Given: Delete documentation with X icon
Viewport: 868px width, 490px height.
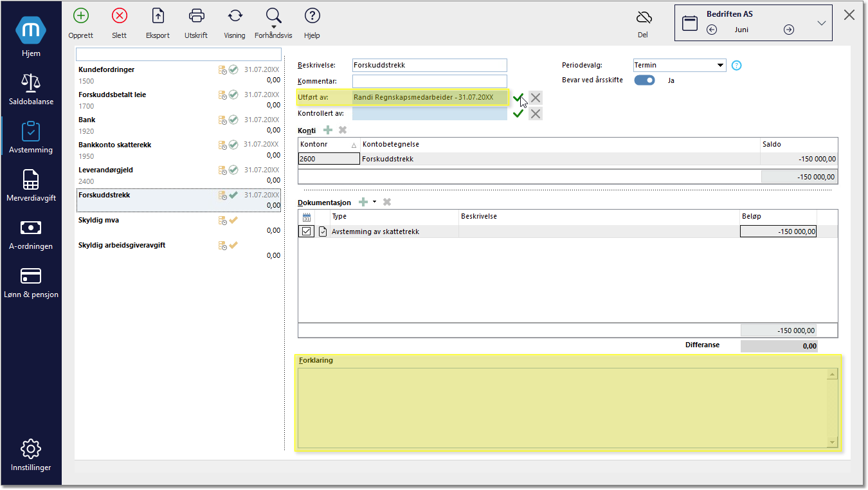Looking at the screenshot, I should point(387,202).
